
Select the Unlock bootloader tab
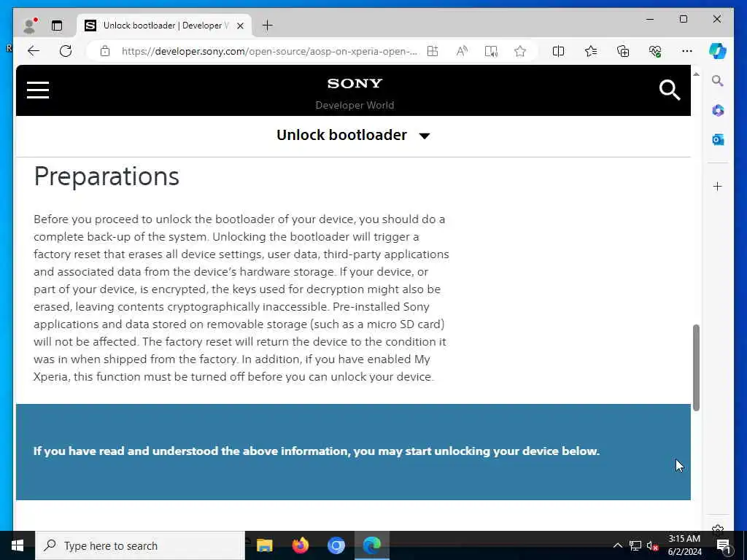click(164, 26)
